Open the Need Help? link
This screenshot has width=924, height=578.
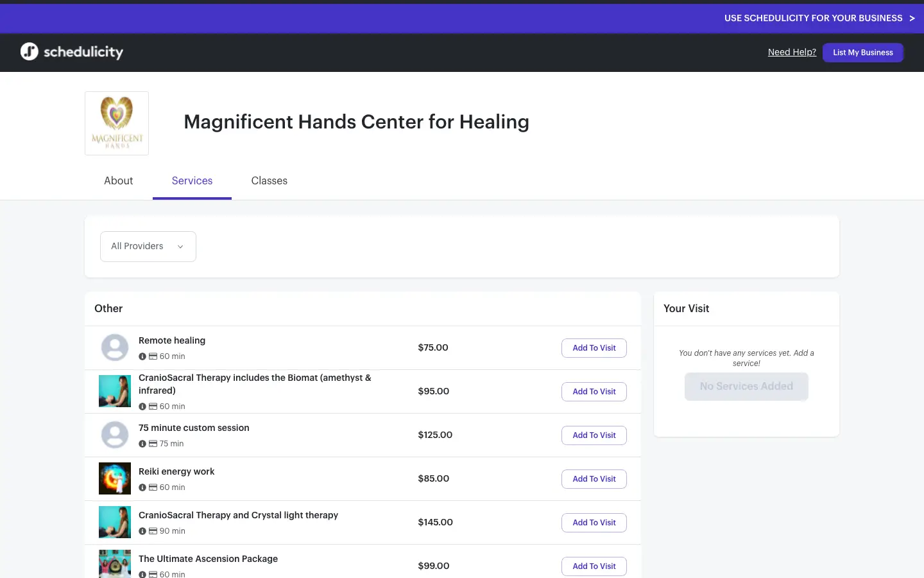[x=792, y=52]
